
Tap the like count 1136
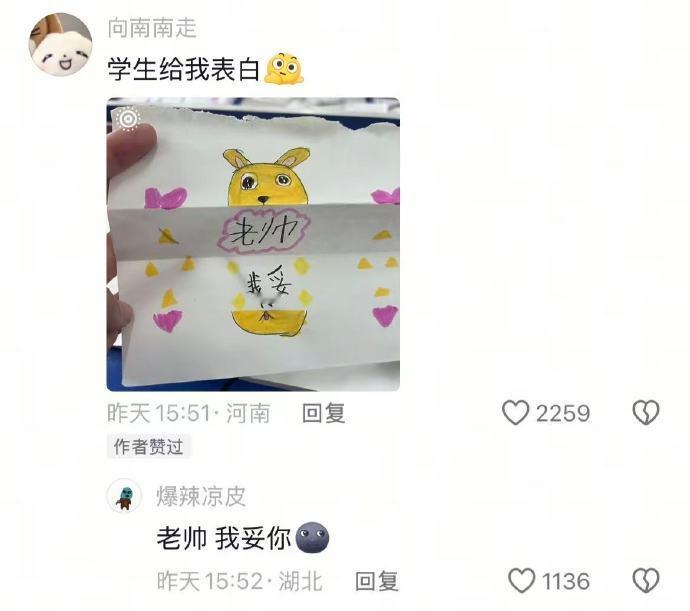click(566, 581)
